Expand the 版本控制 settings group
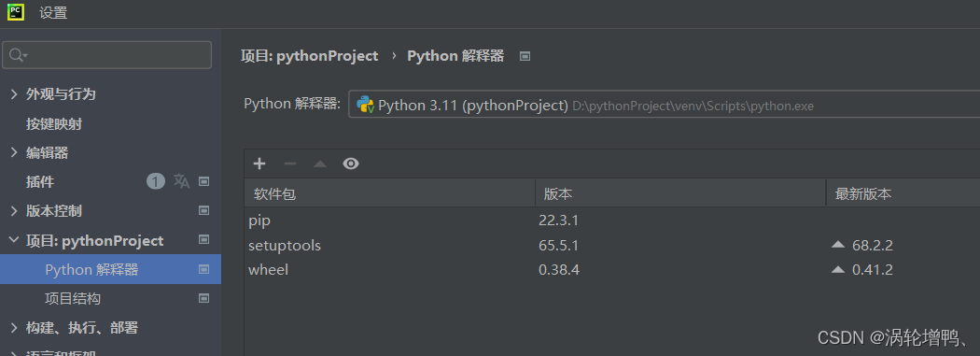 click(14, 211)
